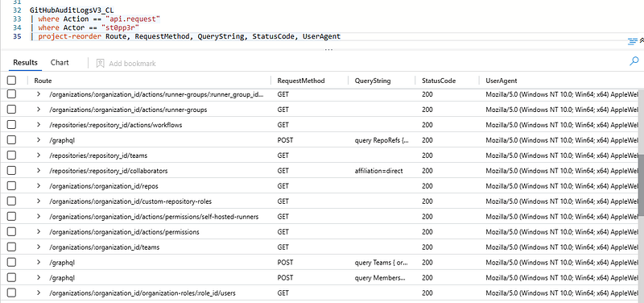Sort by the Route column header
The width and height of the screenshot is (644, 303).
tap(43, 81)
